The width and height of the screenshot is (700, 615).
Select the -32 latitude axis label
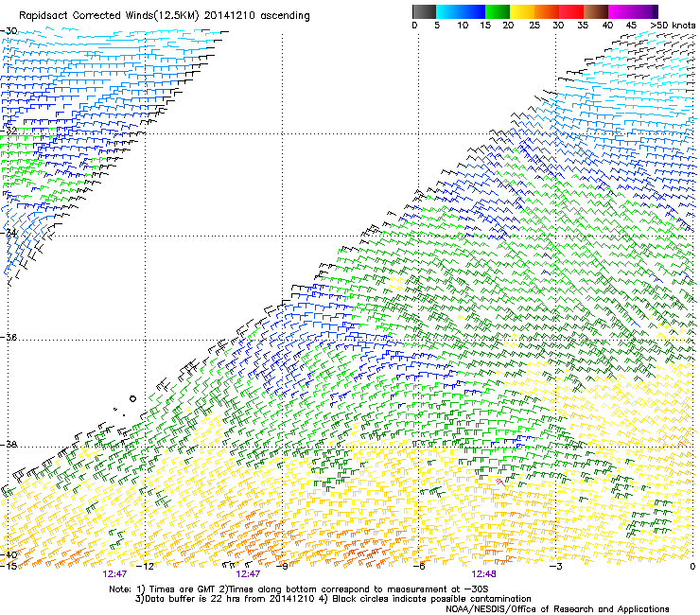9,131
